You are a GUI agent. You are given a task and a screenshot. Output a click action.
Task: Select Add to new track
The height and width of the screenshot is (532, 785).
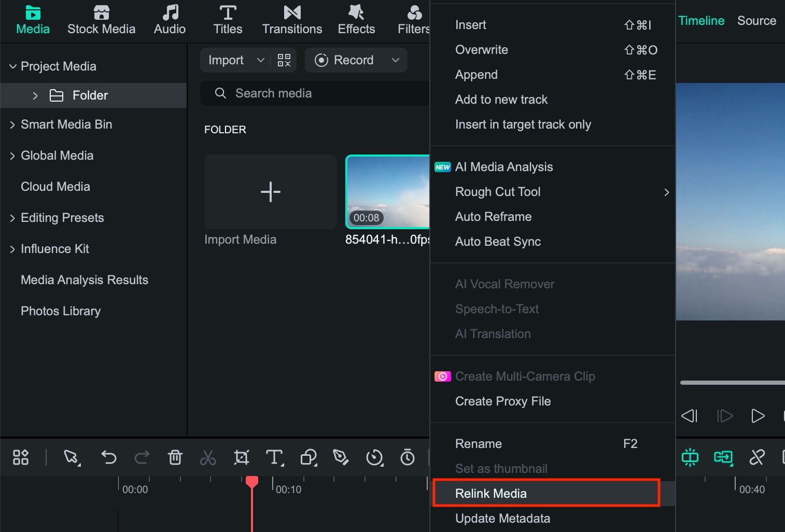pos(553,100)
